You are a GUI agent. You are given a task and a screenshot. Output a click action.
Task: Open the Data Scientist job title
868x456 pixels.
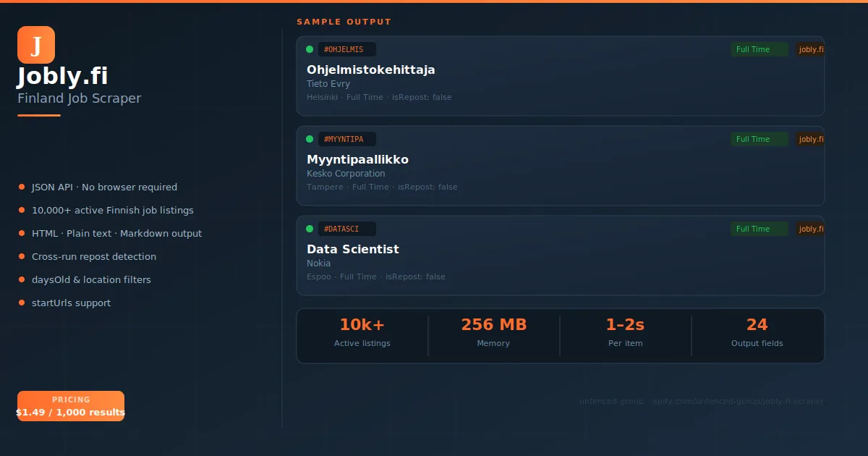click(x=353, y=249)
